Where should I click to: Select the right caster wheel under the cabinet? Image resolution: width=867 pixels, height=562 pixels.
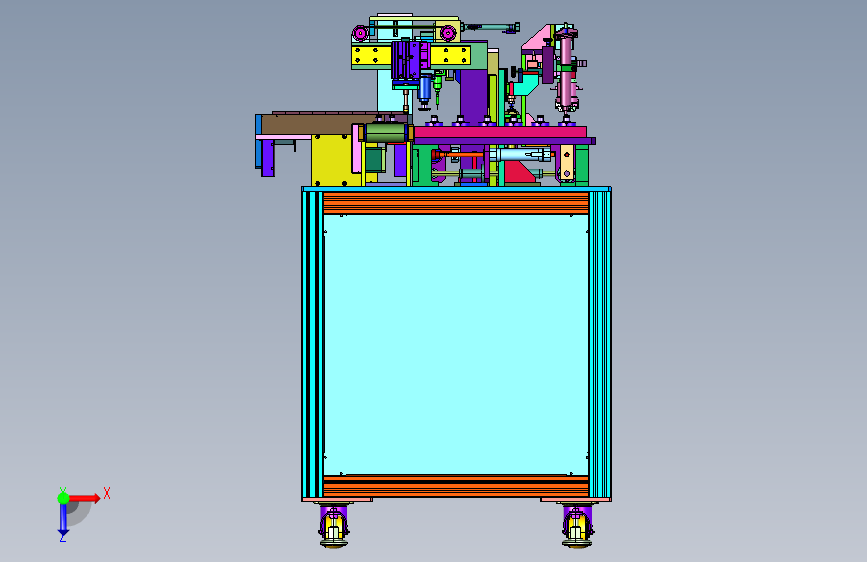(577, 525)
